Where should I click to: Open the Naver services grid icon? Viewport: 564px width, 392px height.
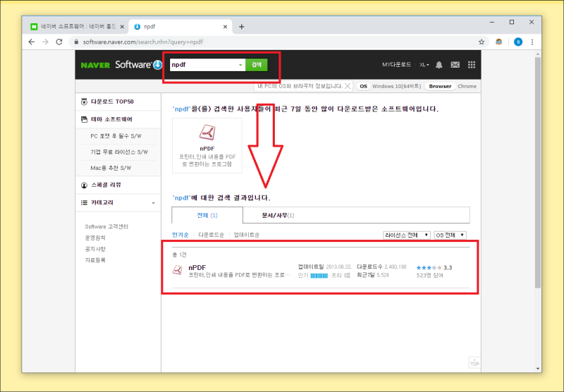coord(472,65)
